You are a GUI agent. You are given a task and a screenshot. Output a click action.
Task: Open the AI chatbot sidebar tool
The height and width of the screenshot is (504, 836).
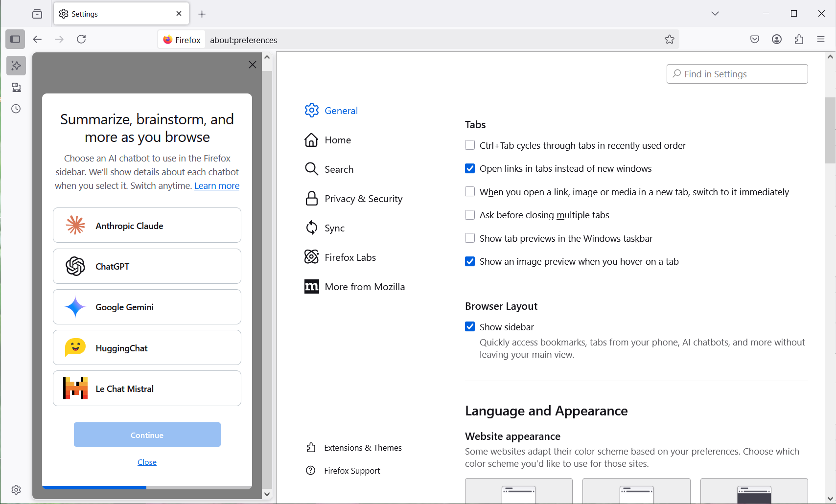point(16,66)
